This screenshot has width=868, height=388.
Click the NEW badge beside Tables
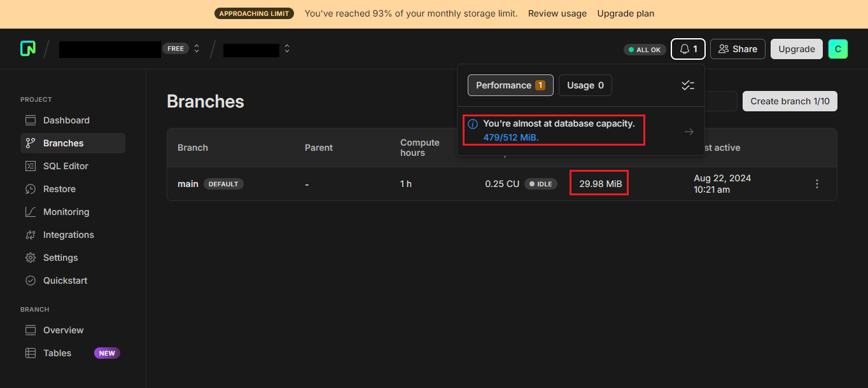click(107, 353)
